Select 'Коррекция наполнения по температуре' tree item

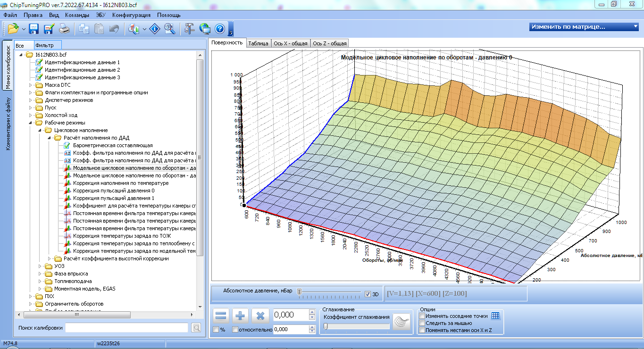click(120, 183)
